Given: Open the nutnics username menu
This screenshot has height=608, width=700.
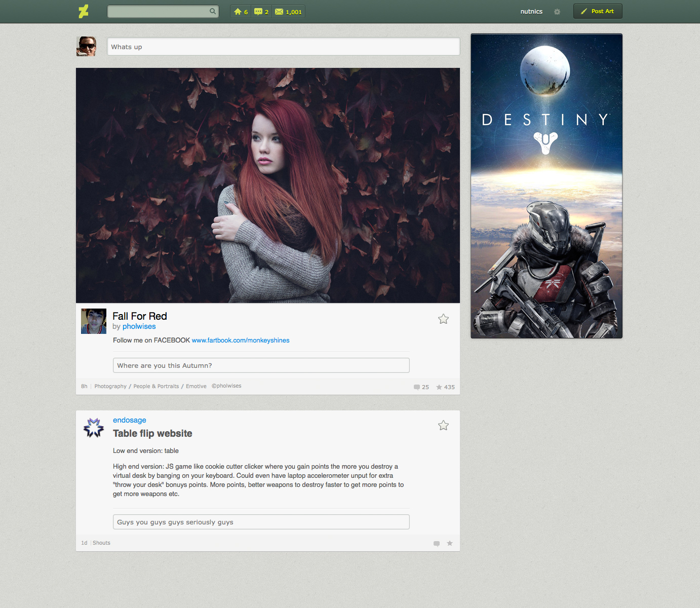Looking at the screenshot, I should (x=531, y=12).
